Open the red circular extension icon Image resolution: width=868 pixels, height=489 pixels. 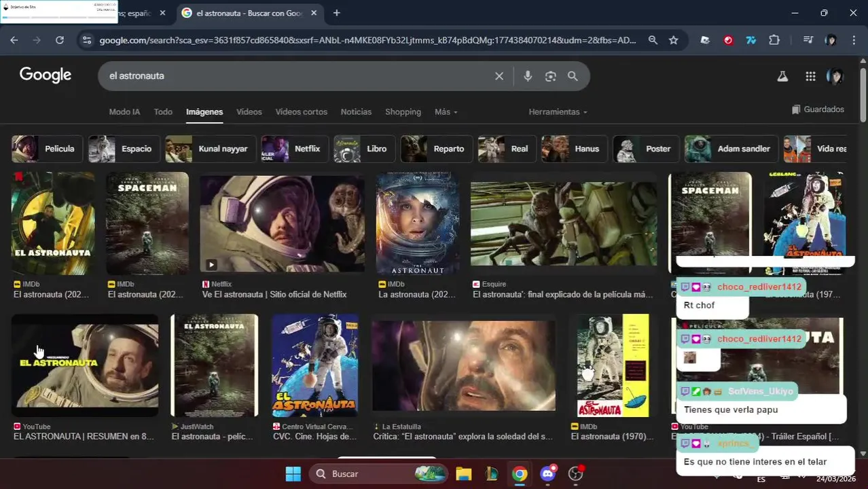(728, 40)
